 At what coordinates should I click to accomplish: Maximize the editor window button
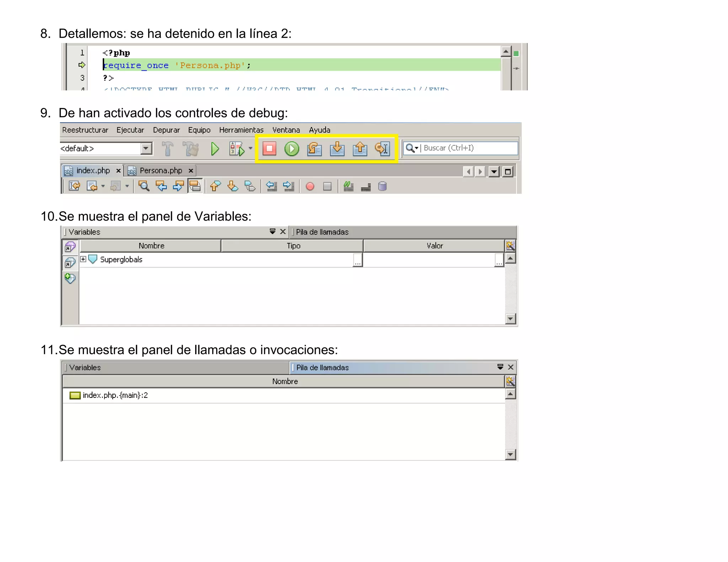[x=508, y=172]
